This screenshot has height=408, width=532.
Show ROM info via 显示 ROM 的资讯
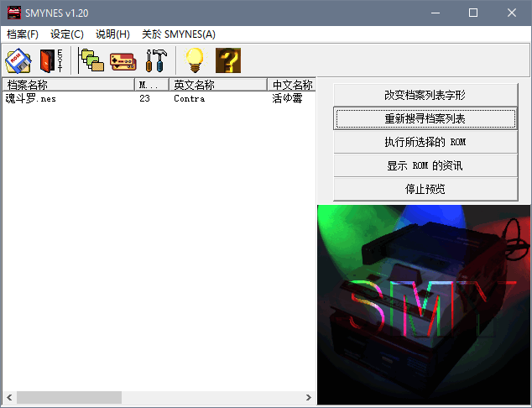tap(425, 165)
